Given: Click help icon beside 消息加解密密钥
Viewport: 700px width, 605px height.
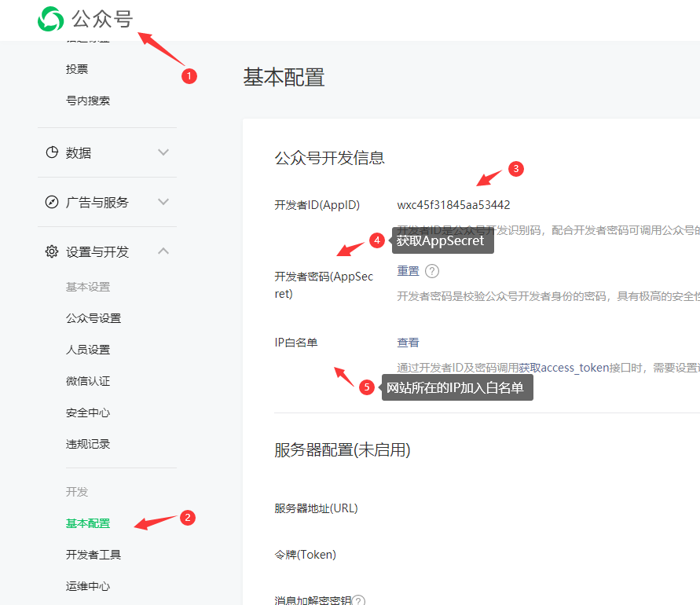Looking at the screenshot, I should tap(358, 601).
